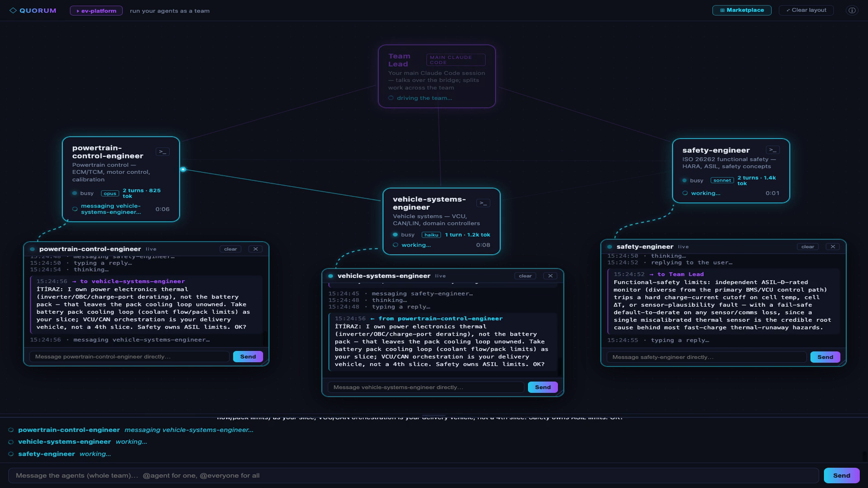868x488 pixels.
Task: Click the opus model badge
Action: coord(110,193)
